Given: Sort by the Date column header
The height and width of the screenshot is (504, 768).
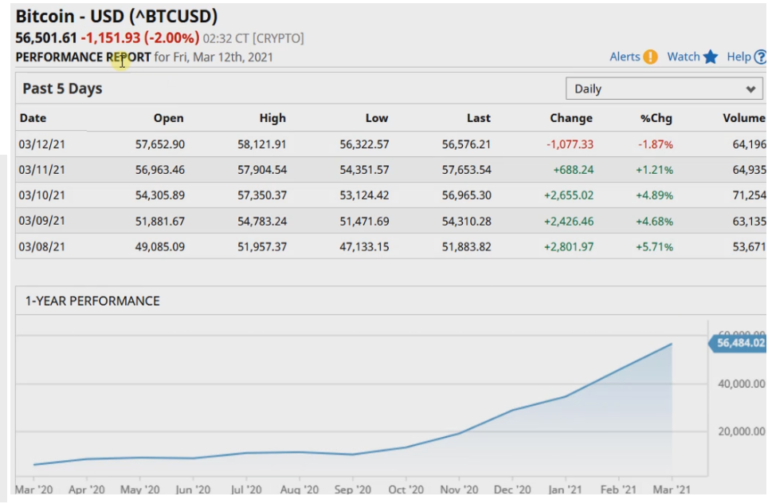Looking at the screenshot, I should (33, 118).
